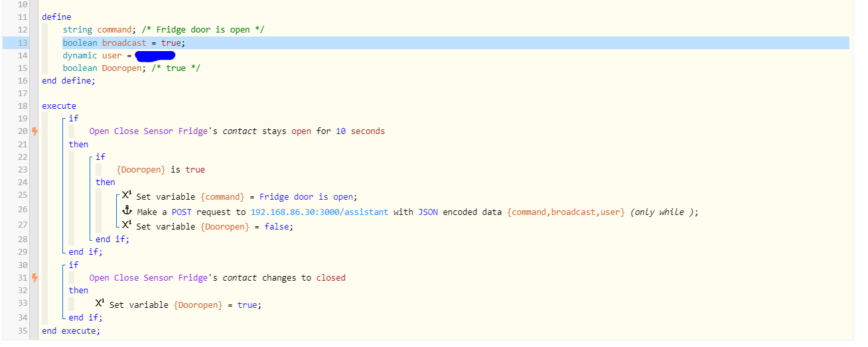Click 'end if;' on line 28
Image resolution: width=868 pixels, height=347 pixels.
tap(112, 240)
